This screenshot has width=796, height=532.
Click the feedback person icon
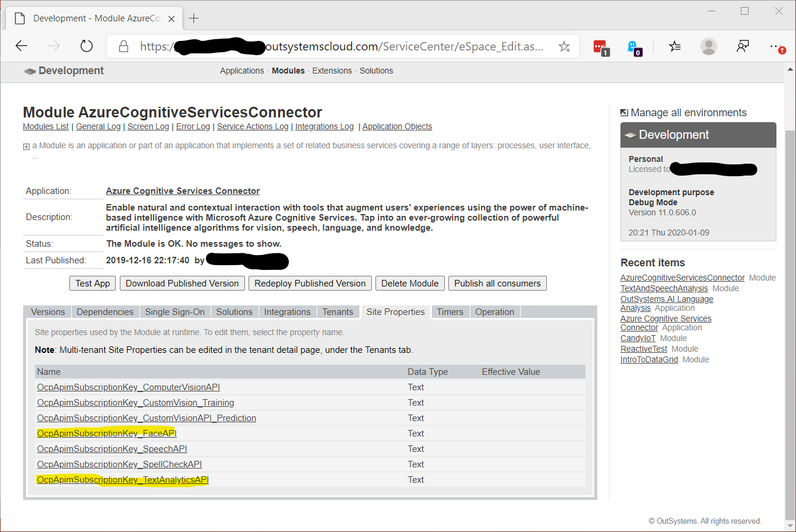coord(743,46)
